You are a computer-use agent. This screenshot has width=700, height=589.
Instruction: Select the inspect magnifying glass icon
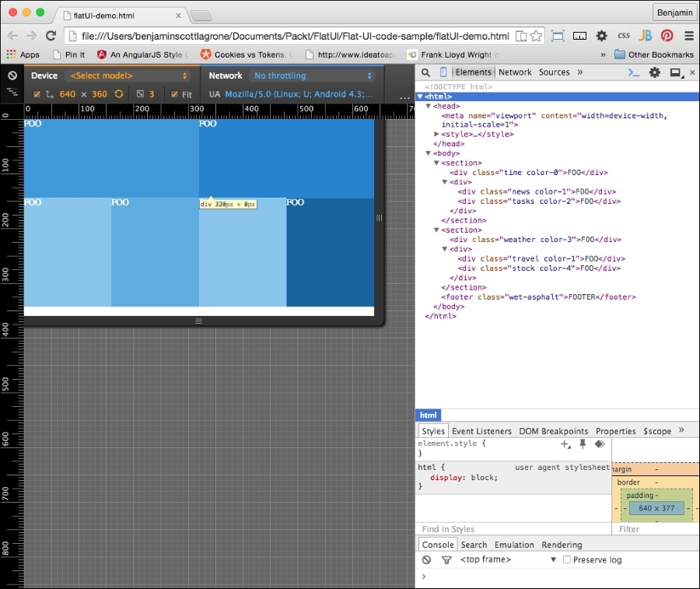click(x=425, y=72)
